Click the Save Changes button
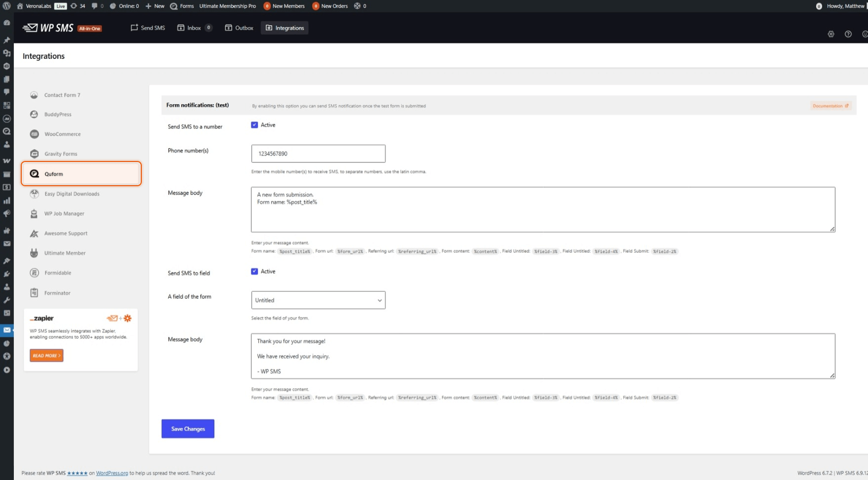 pyautogui.click(x=188, y=429)
